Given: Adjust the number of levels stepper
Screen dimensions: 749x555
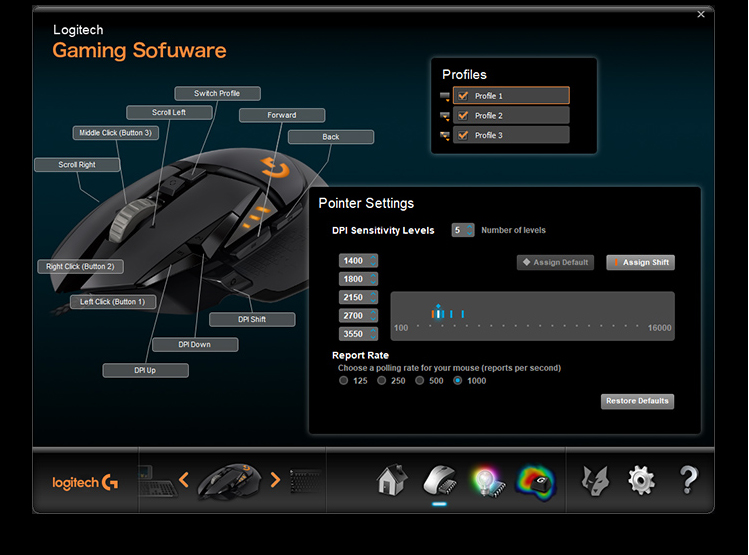Looking at the screenshot, I should [x=470, y=230].
